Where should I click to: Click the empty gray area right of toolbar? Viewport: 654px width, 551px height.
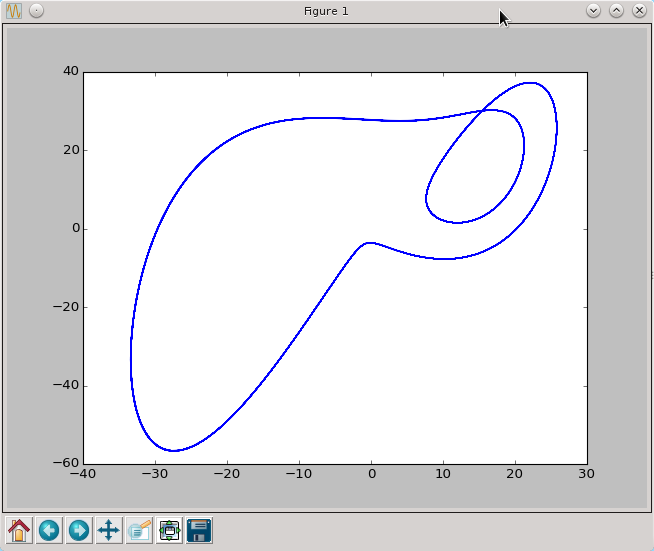pos(430,530)
